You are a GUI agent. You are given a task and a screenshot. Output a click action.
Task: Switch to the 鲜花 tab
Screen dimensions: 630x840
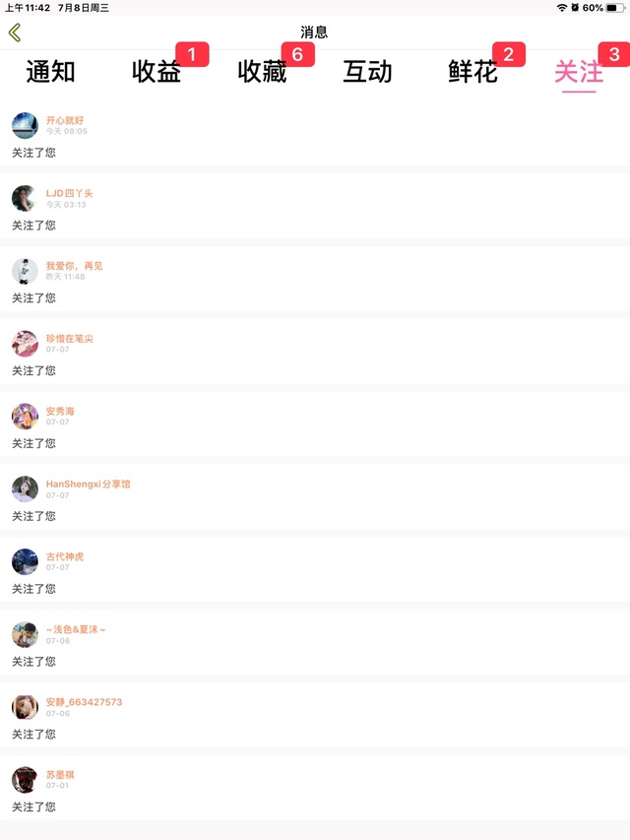473,72
